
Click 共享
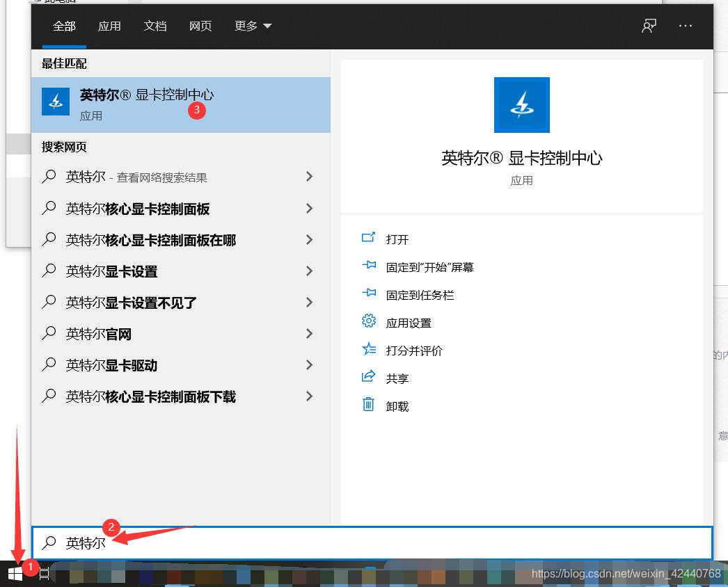[x=397, y=378]
